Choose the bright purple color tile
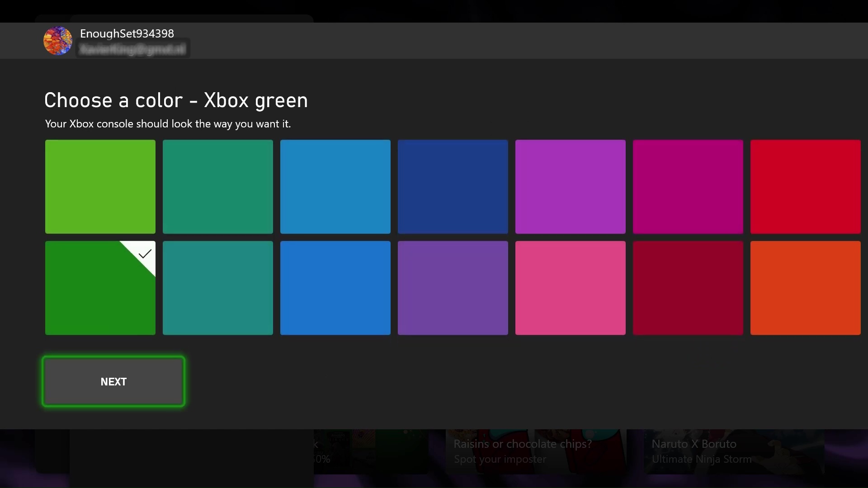Screen dimensions: 868x488 pos(571,187)
